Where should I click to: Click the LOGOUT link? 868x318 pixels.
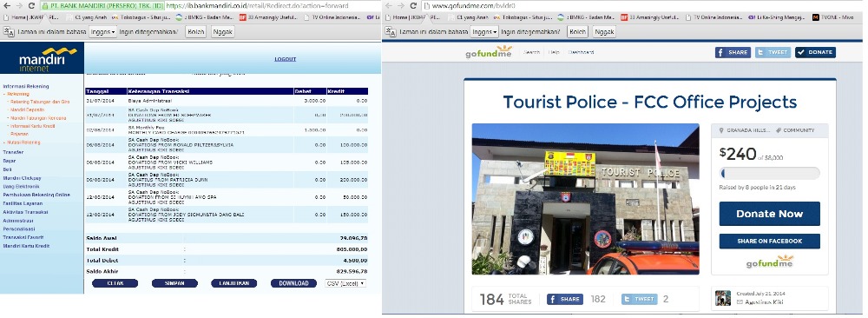tap(285, 59)
